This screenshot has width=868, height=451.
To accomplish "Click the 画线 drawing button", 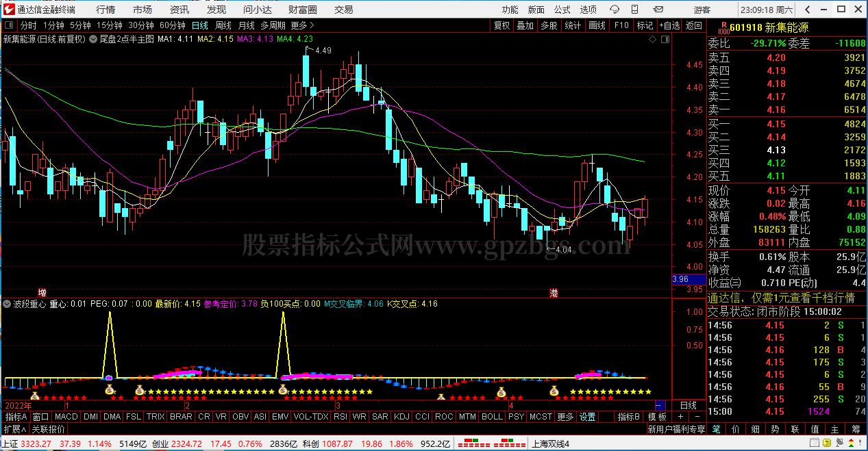I will (597, 25).
